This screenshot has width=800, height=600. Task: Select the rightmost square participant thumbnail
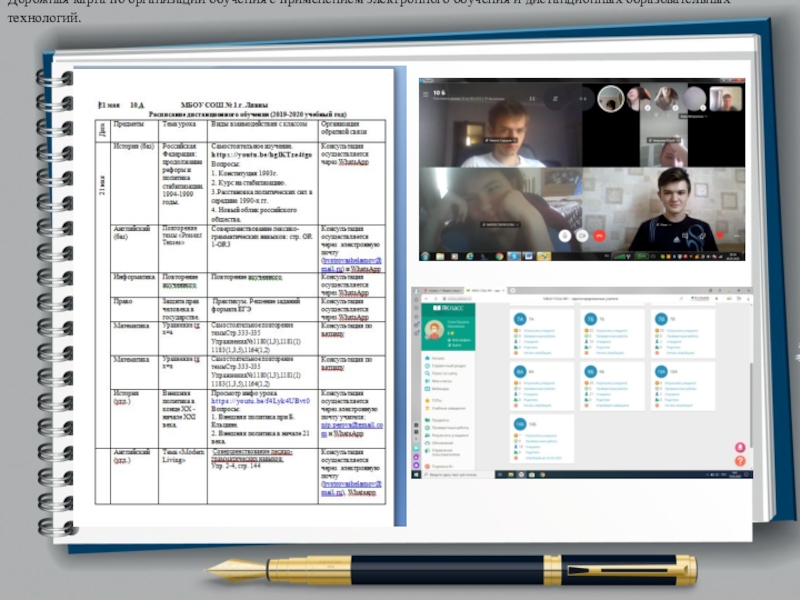(726, 98)
